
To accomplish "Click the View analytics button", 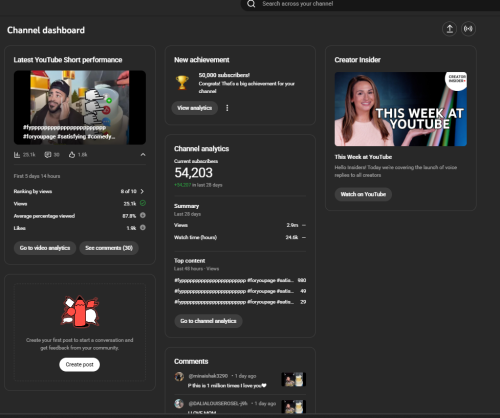I will pyautogui.click(x=195, y=108).
